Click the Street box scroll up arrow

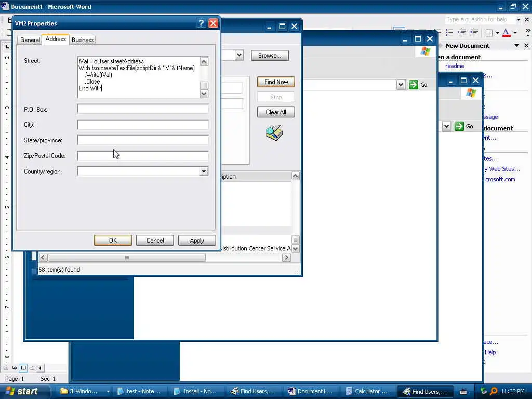(204, 61)
